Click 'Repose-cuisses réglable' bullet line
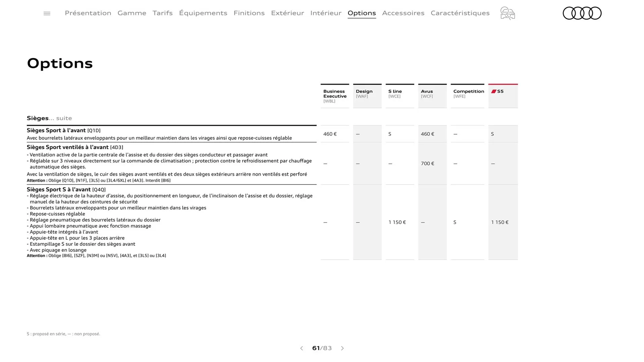Image resolution: width=644 pixels, height=362 pixels. click(56, 214)
